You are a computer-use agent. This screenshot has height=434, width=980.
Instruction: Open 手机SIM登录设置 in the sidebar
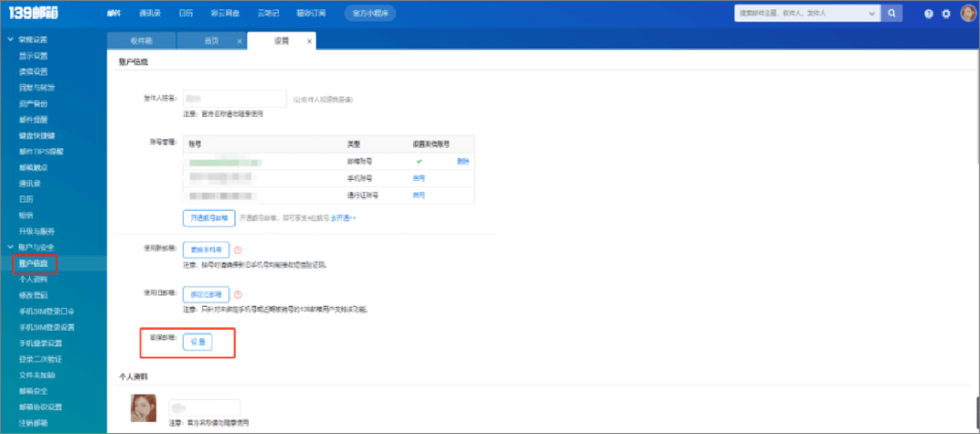pyautogui.click(x=46, y=327)
